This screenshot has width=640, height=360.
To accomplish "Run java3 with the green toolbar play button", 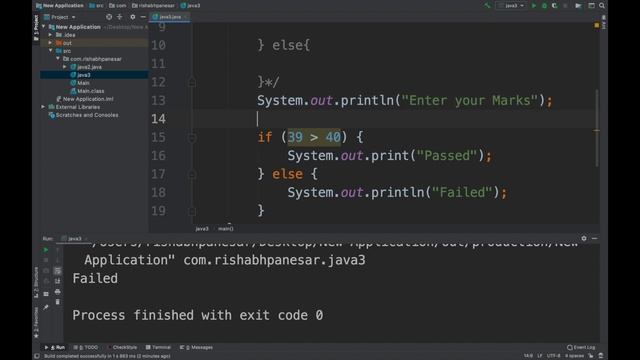I will pos(533,6).
